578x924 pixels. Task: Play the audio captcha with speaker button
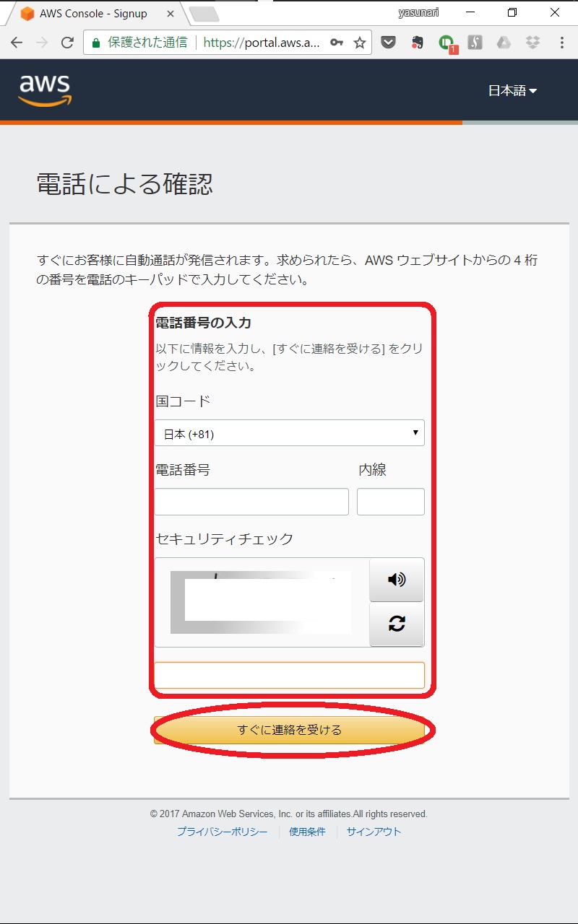click(397, 579)
